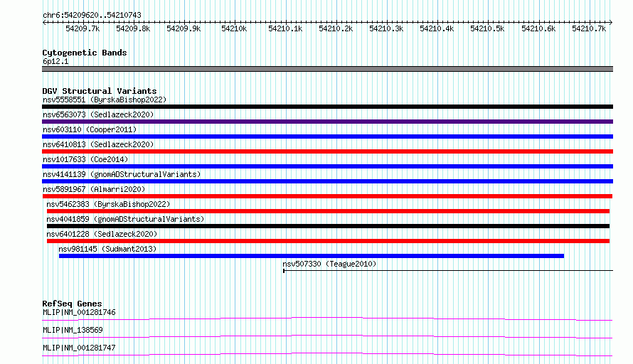Screen dimensions: 633x364
Task: Click the nsv981145 (Sudmant2013) label
Action: (107, 249)
